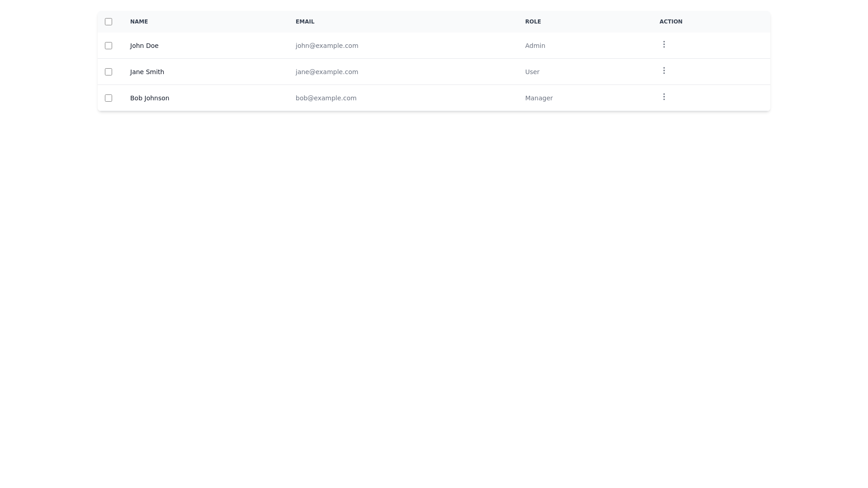
Task: Click the EMAIL column header
Action: click(x=305, y=21)
